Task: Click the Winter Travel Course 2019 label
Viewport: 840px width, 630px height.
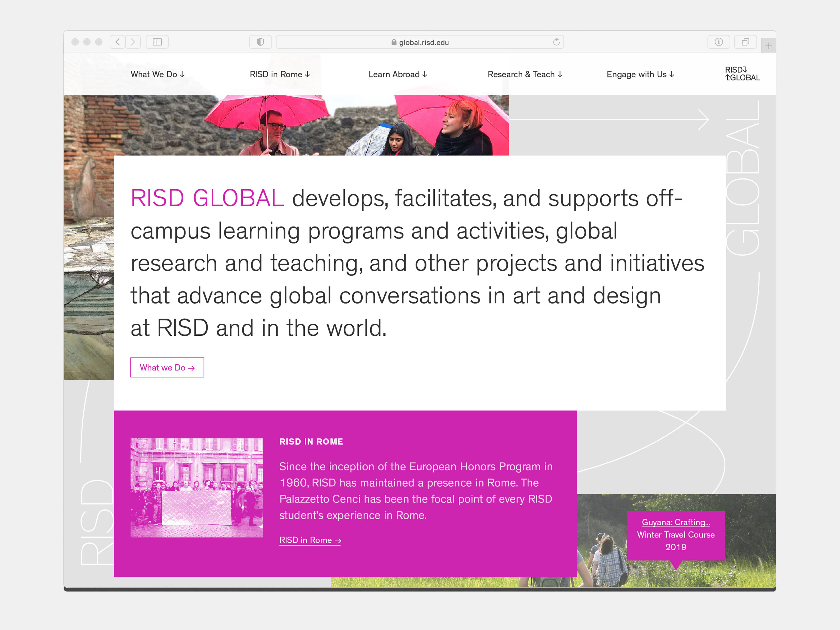Action: point(676,541)
